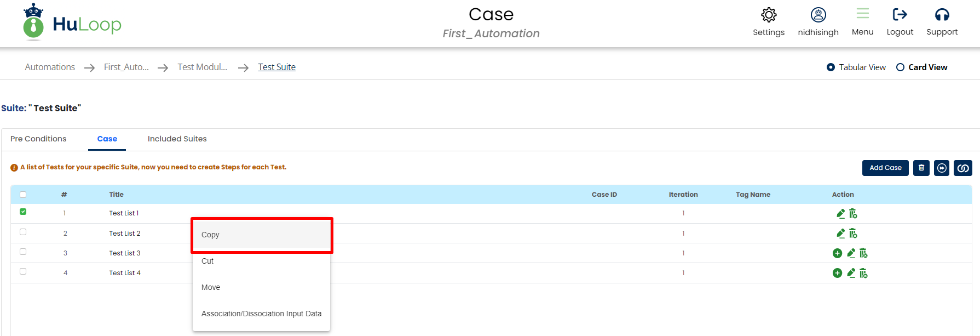
Task: Click the edit pencil icon for Test List 1
Action: 840,213
